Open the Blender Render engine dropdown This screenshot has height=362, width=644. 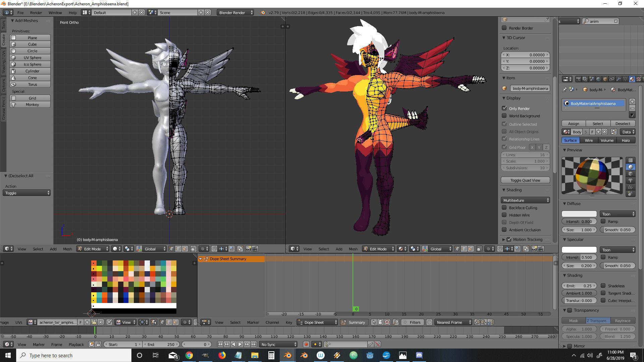click(x=235, y=12)
